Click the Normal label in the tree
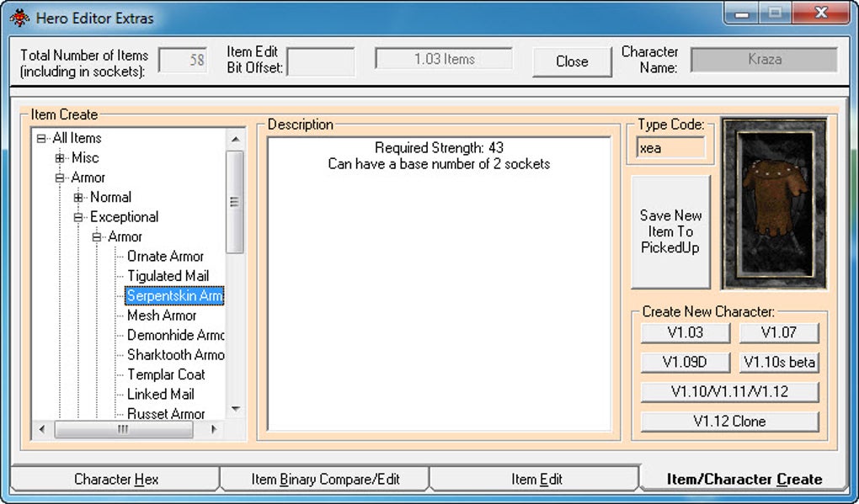Image resolution: width=859 pixels, height=504 pixels. coord(110,197)
